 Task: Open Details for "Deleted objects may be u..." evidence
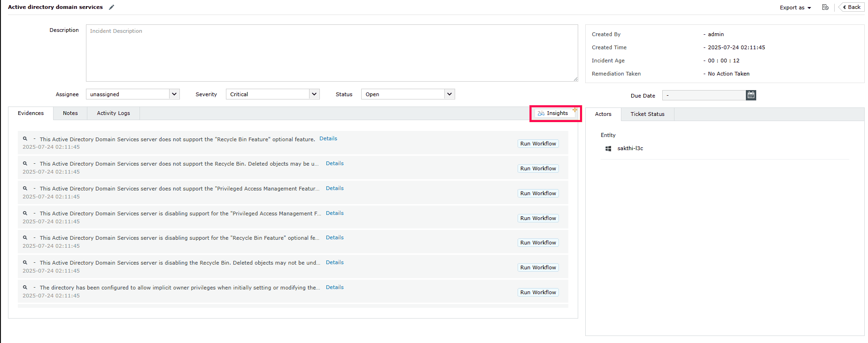point(335,163)
